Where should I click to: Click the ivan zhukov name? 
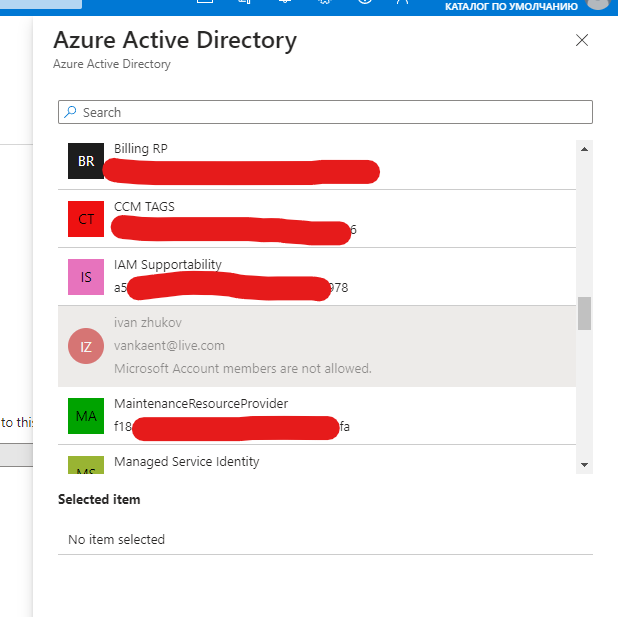coord(148,322)
